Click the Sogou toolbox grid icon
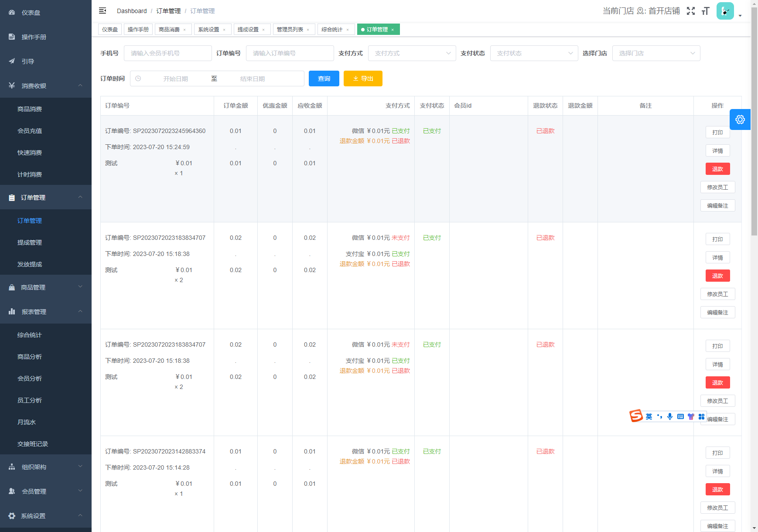The image size is (758, 532). [701, 416]
